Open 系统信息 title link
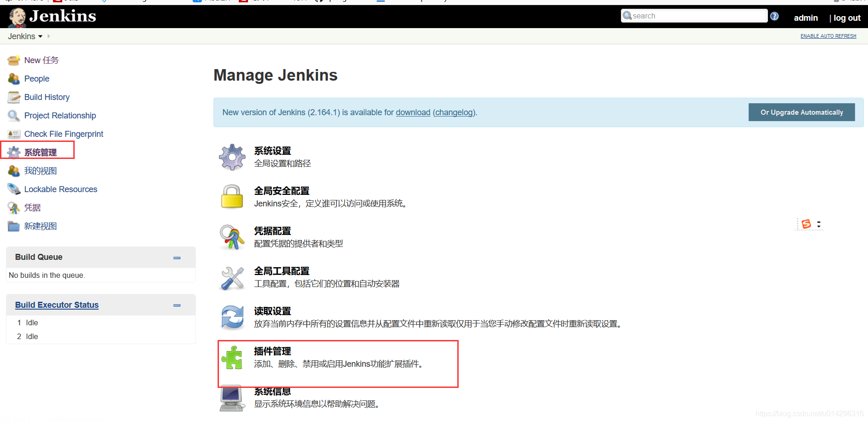This screenshot has height=422, width=868. [272, 392]
